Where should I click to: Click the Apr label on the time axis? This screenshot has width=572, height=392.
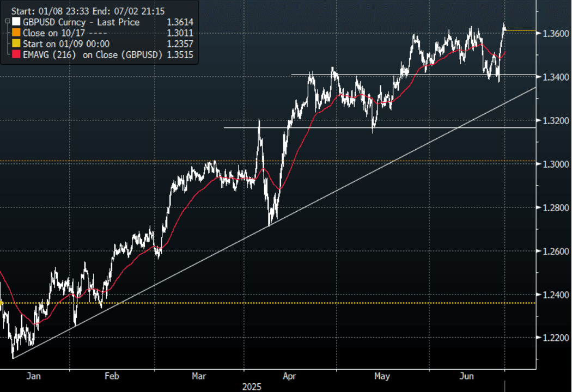[289, 376]
